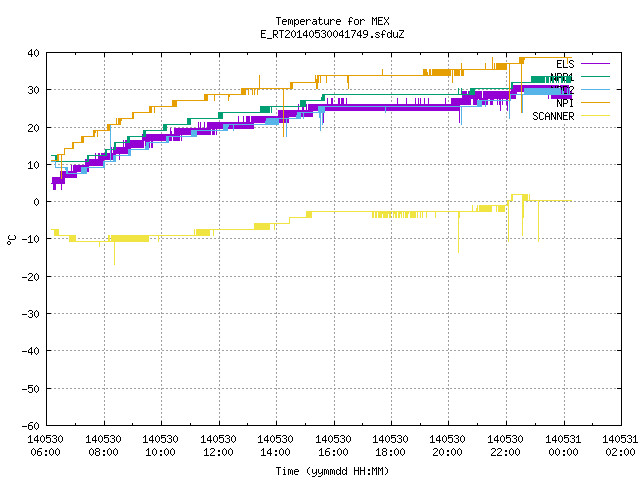640x480 pixels.
Task: Click the y-axis tick label -50
Action: [x=31, y=389]
